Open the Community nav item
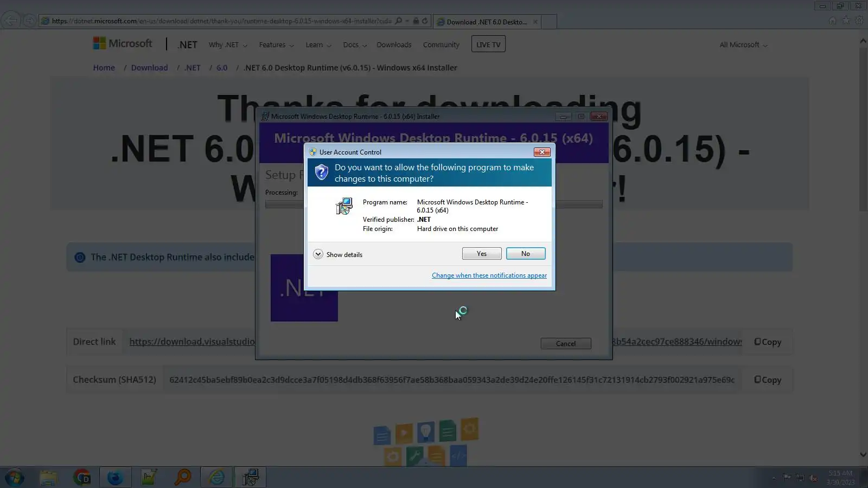The width and height of the screenshot is (868, 488). click(x=441, y=45)
